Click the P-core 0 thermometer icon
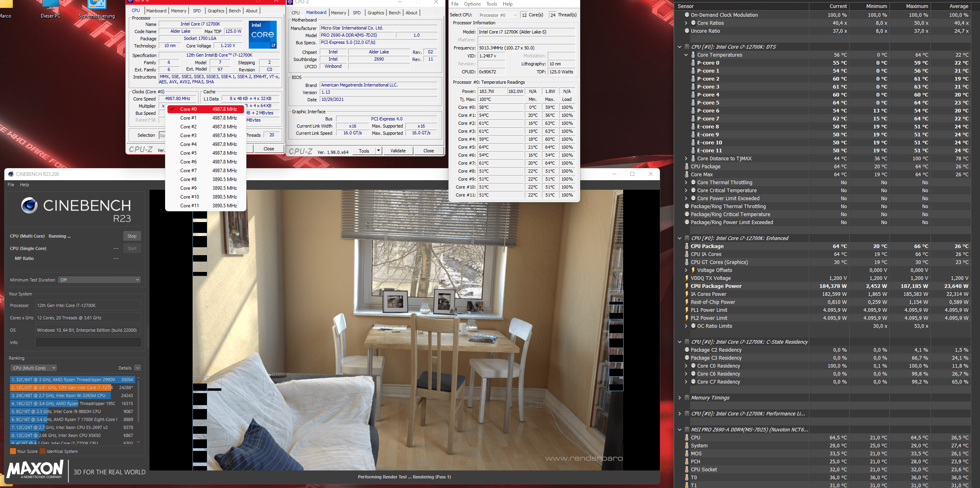 click(693, 63)
